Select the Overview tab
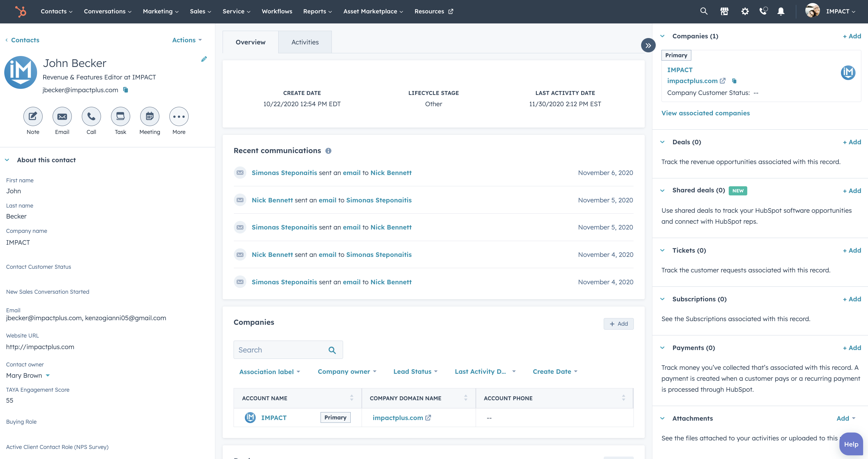868x459 pixels. click(250, 42)
